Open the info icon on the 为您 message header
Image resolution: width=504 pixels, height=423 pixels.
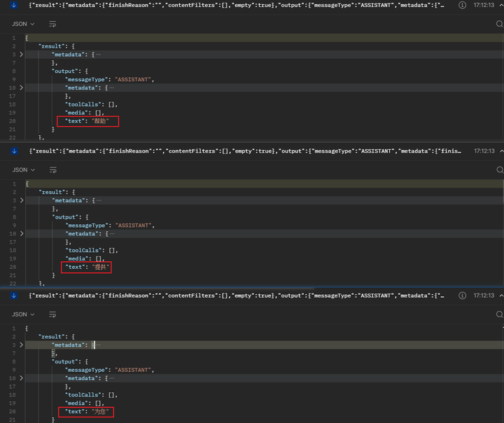pyautogui.click(x=462, y=296)
